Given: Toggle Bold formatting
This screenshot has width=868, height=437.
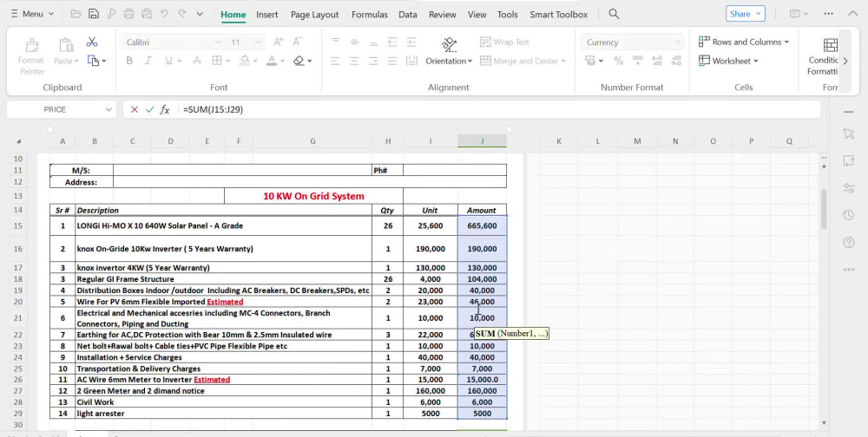Looking at the screenshot, I should click(129, 61).
